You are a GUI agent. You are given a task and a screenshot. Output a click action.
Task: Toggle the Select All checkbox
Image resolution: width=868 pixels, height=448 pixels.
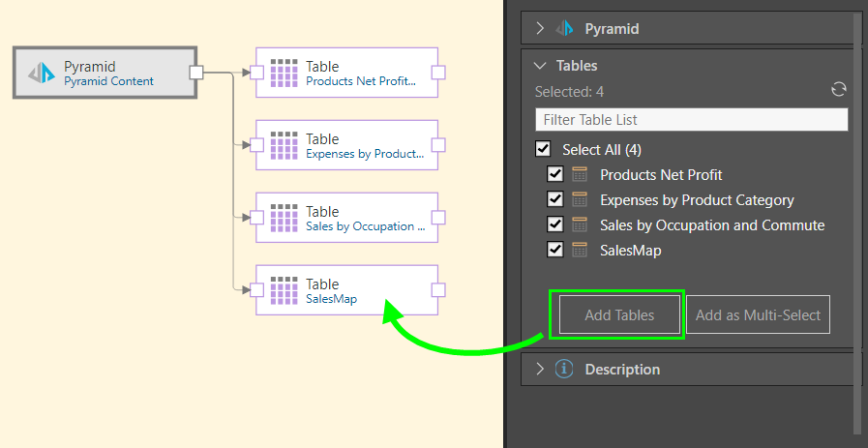544,150
